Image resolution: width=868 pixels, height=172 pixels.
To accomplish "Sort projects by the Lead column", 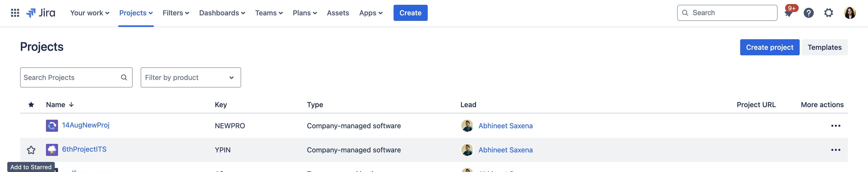I will pos(468,105).
